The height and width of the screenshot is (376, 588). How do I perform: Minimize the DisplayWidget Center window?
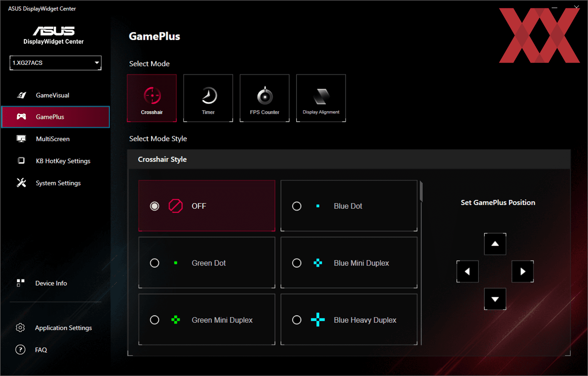[x=554, y=7]
